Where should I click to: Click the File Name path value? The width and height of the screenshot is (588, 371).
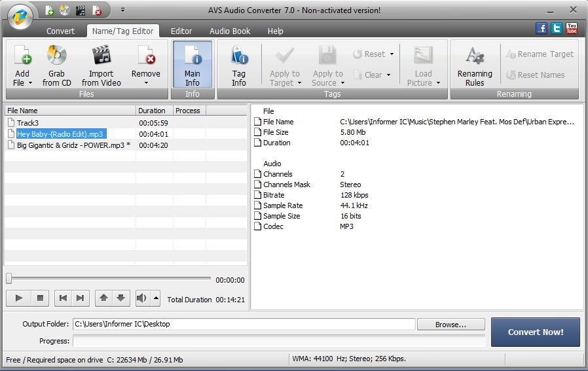click(x=457, y=122)
